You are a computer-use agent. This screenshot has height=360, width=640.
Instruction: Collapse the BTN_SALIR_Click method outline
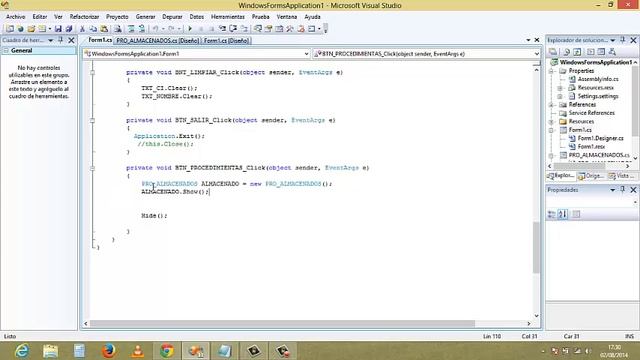pos(93,120)
